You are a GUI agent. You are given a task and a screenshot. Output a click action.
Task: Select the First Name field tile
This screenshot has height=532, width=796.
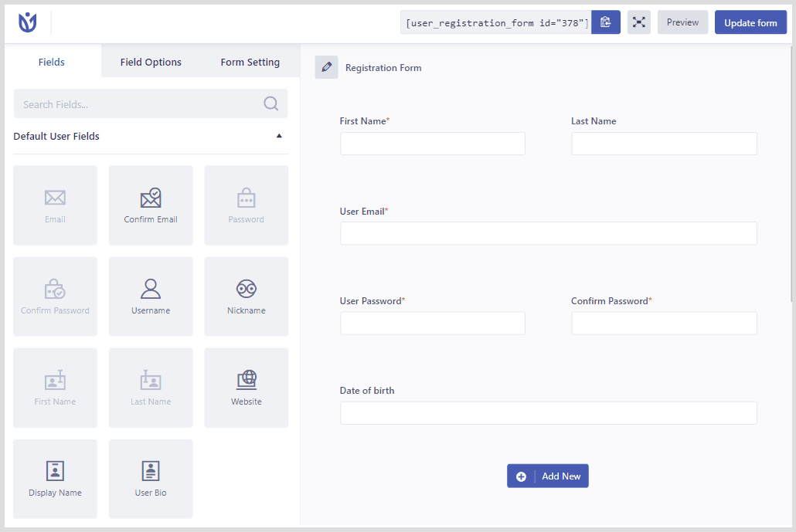[55, 388]
